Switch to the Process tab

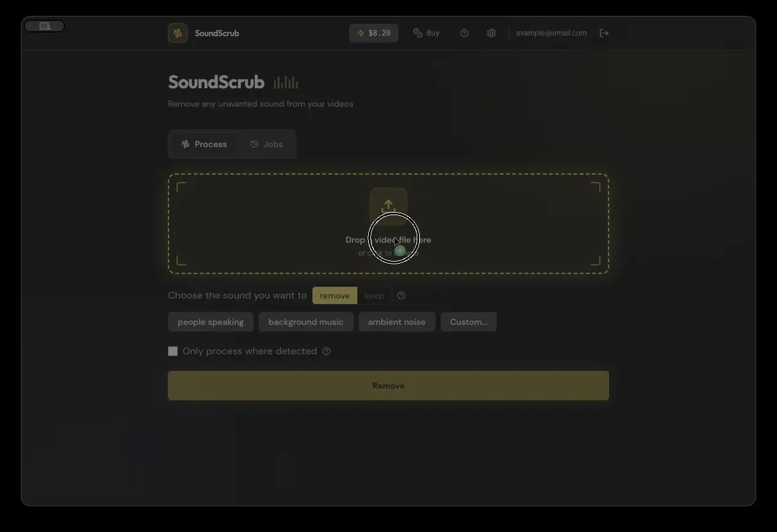click(x=204, y=144)
